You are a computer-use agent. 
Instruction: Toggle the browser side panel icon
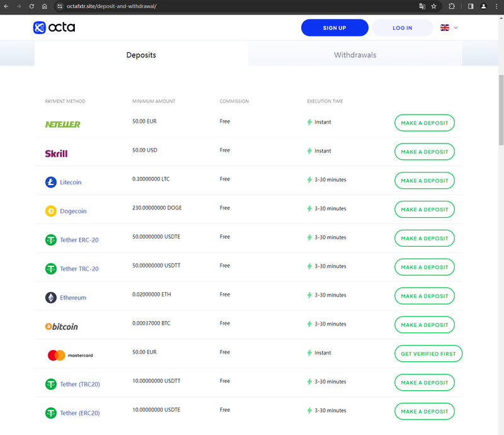[x=471, y=6]
